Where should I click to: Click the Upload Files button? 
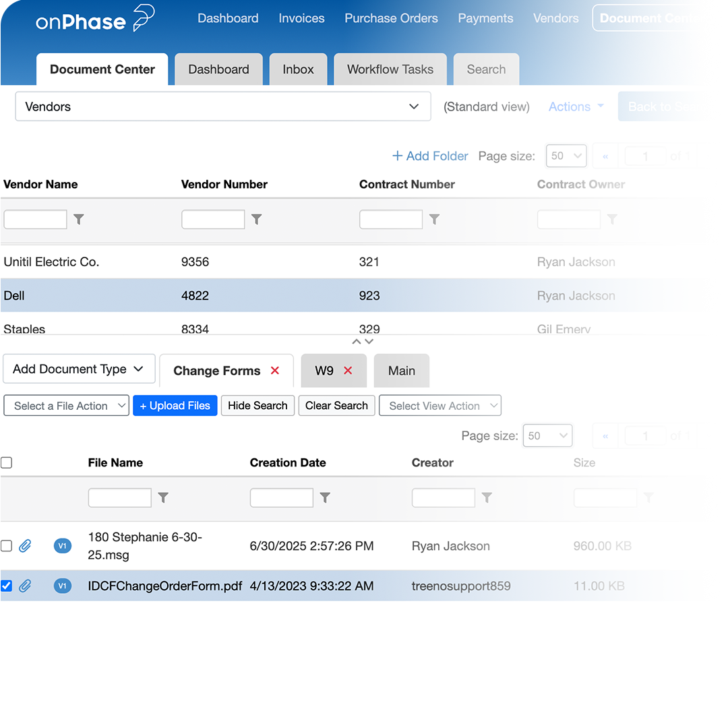coord(175,406)
